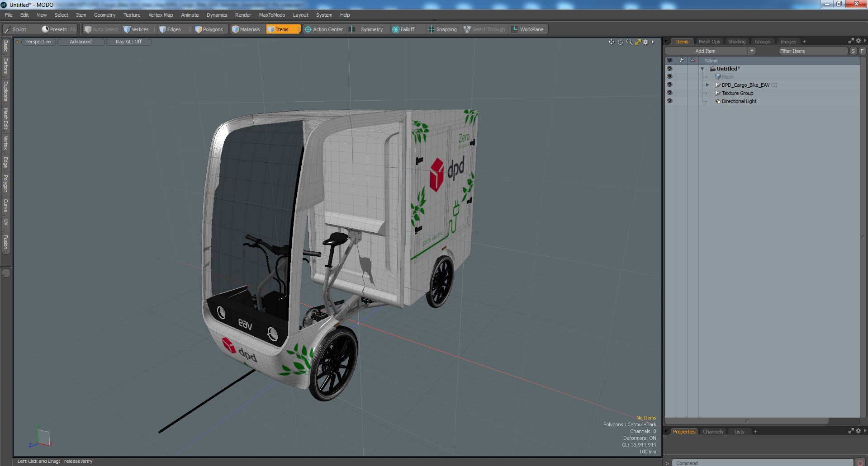Open the MaxToModo menu

pyautogui.click(x=272, y=15)
